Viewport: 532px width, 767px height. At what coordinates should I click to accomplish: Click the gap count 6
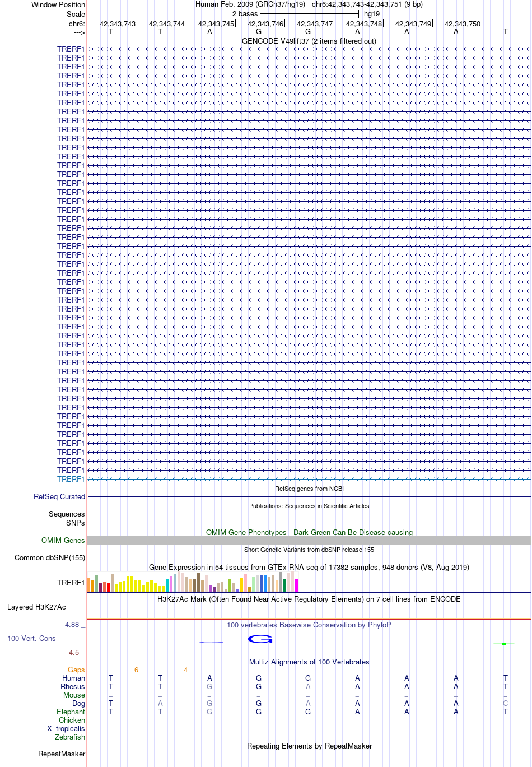point(136,670)
